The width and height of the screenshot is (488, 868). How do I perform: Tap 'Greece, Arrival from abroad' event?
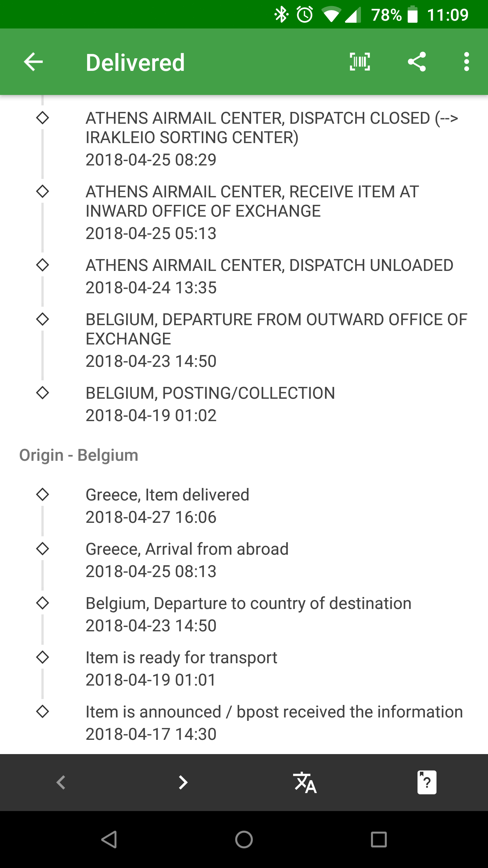tap(187, 559)
